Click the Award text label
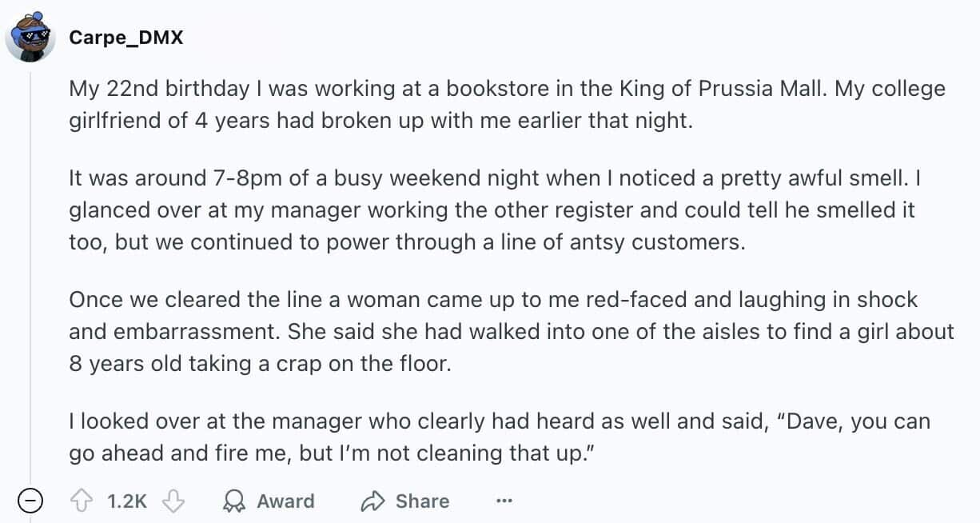Image resolution: width=980 pixels, height=523 pixels. point(285,501)
